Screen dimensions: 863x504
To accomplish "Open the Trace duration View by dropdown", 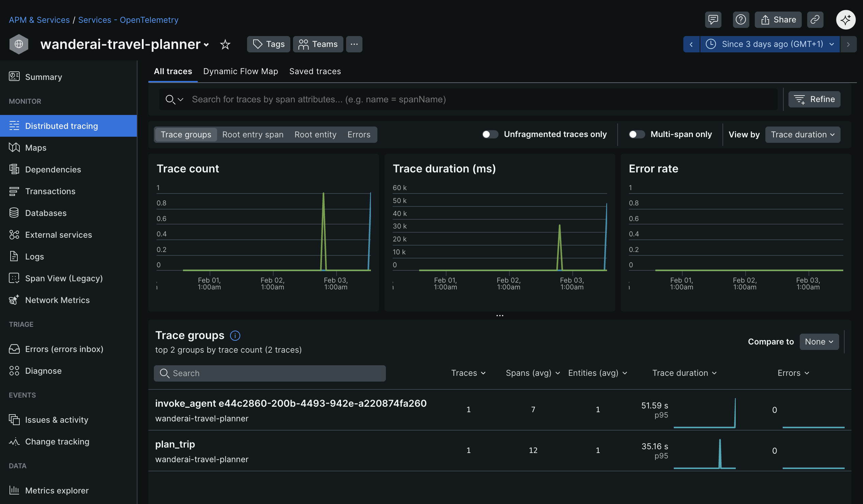I will [802, 135].
